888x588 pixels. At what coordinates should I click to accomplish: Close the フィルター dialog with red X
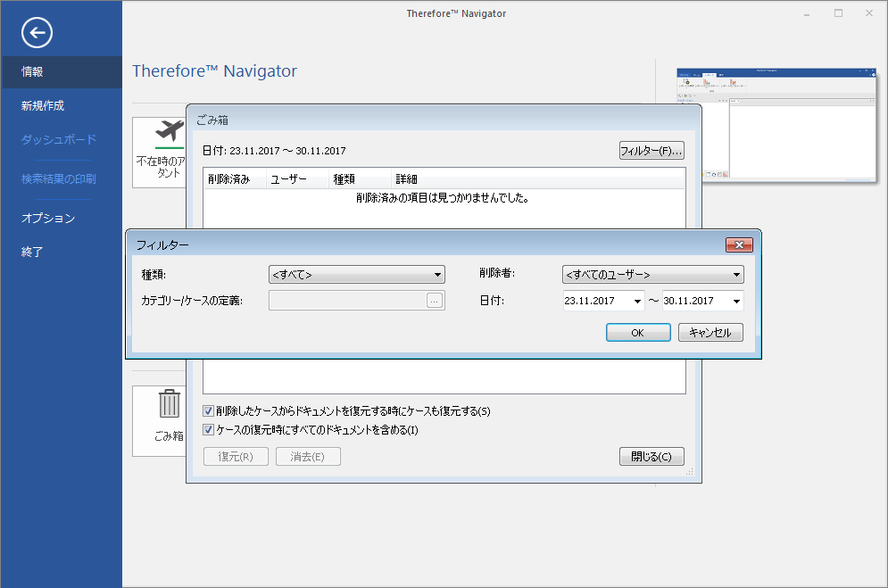[739, 244]
